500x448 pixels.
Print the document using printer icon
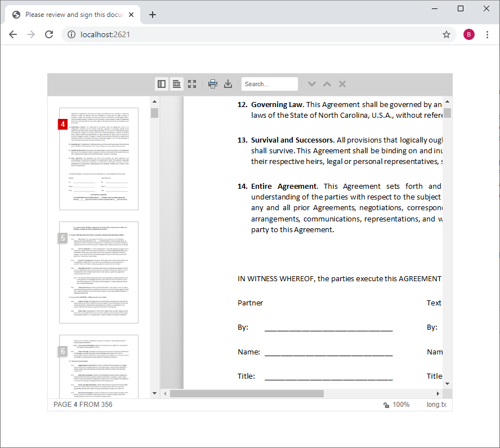[213, 84]
